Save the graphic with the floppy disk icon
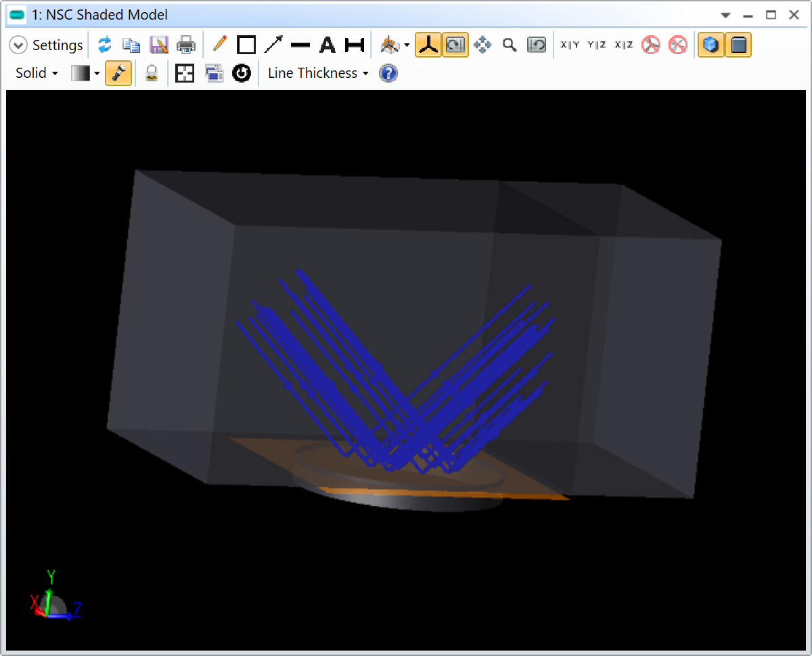 [158, 45]
